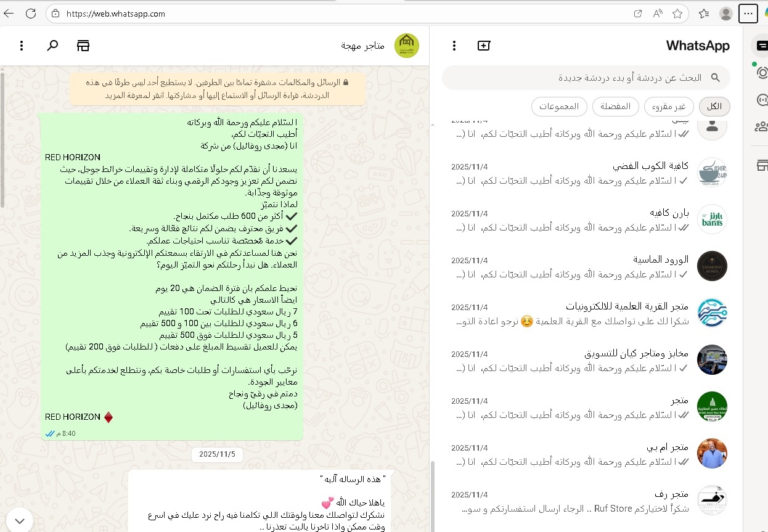Click the scroll-to-bottom chevron in conversation
The width and height of the screenshot is (768, 532).
pos(19,520)
